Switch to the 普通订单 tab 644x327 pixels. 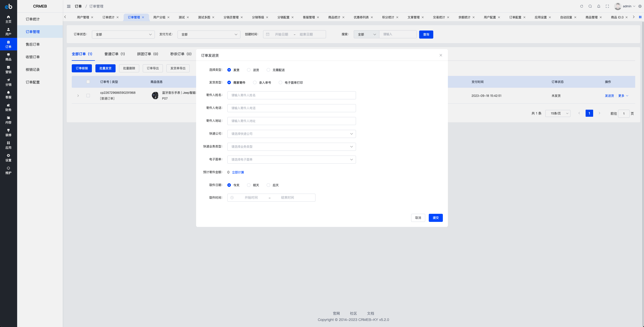(x=115, y=54)
